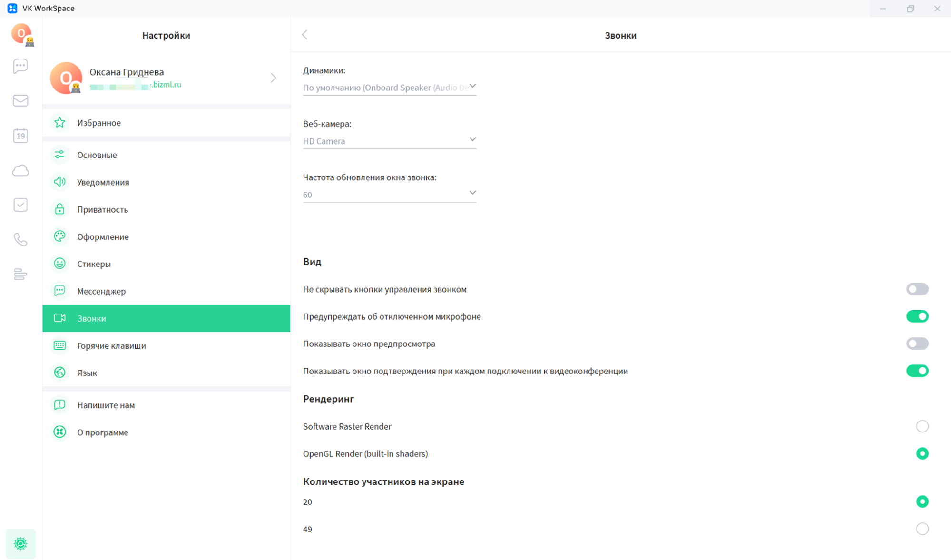Select Software Raster Render radio option
This screenshot has width=951, height=560.
coord(922,426)
